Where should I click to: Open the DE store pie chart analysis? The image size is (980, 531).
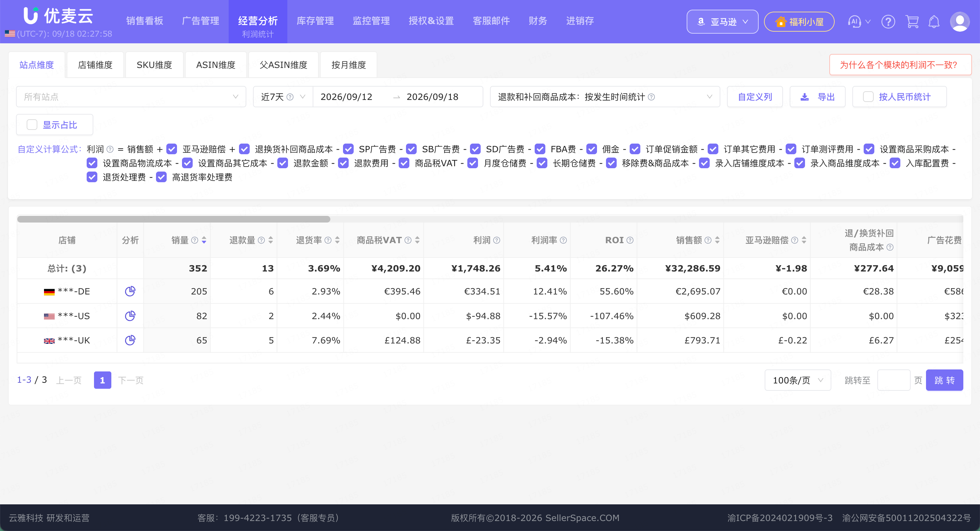pos(130,291)
